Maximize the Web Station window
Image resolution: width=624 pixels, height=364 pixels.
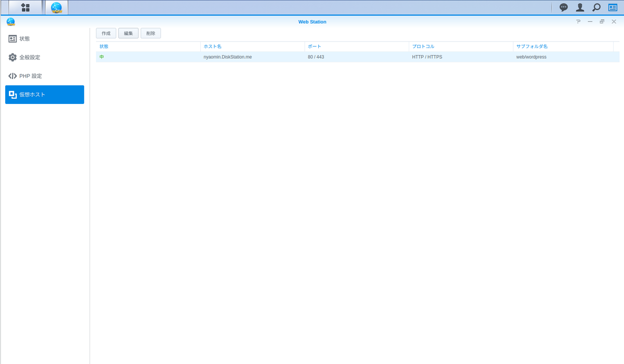pos(602,22)
